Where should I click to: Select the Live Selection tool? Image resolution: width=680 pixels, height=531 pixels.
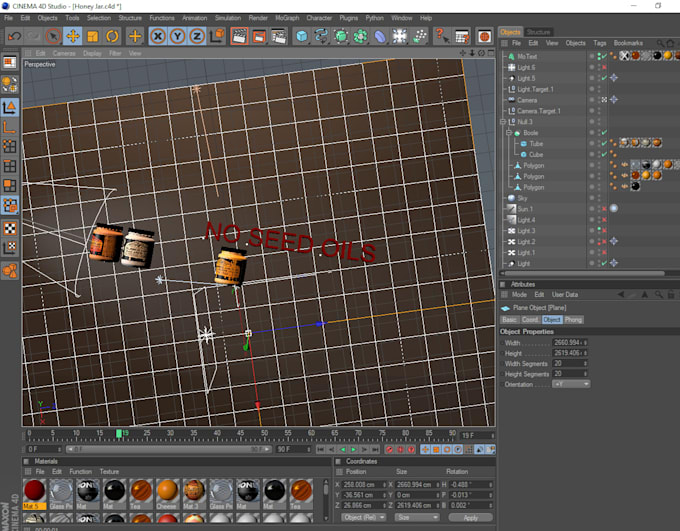tap(53, 36)
